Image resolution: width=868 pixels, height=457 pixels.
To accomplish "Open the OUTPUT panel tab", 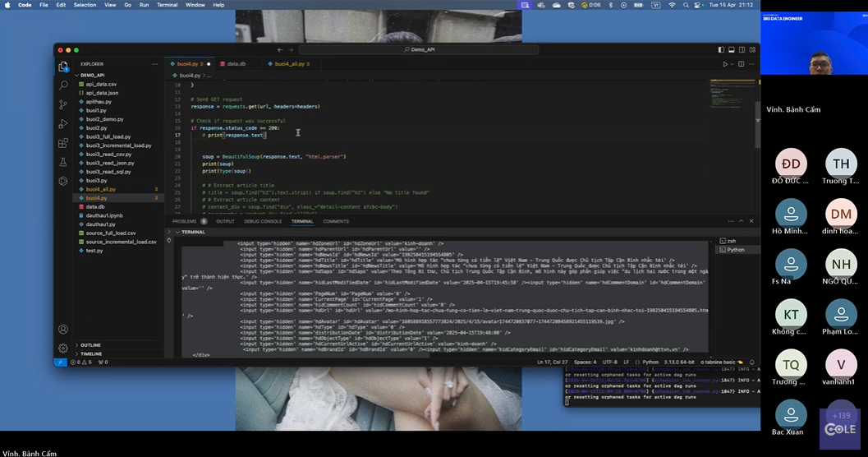I will [225, 222].
